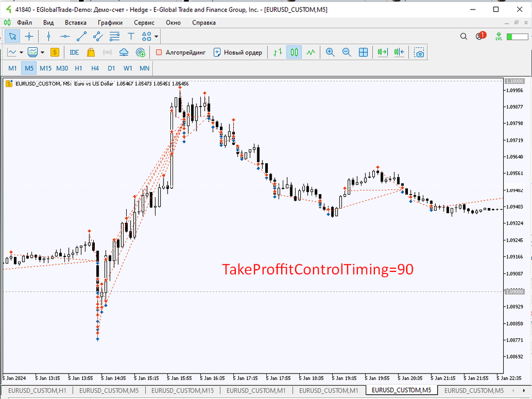Open the VPS cloud icon

click(124, 53)
